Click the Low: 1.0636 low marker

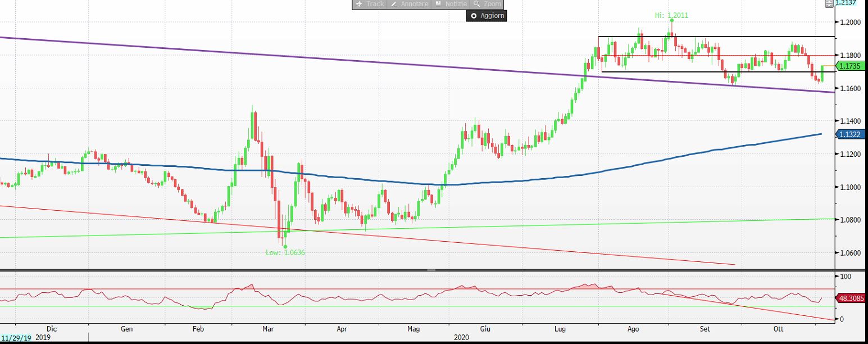click(285, 252)
